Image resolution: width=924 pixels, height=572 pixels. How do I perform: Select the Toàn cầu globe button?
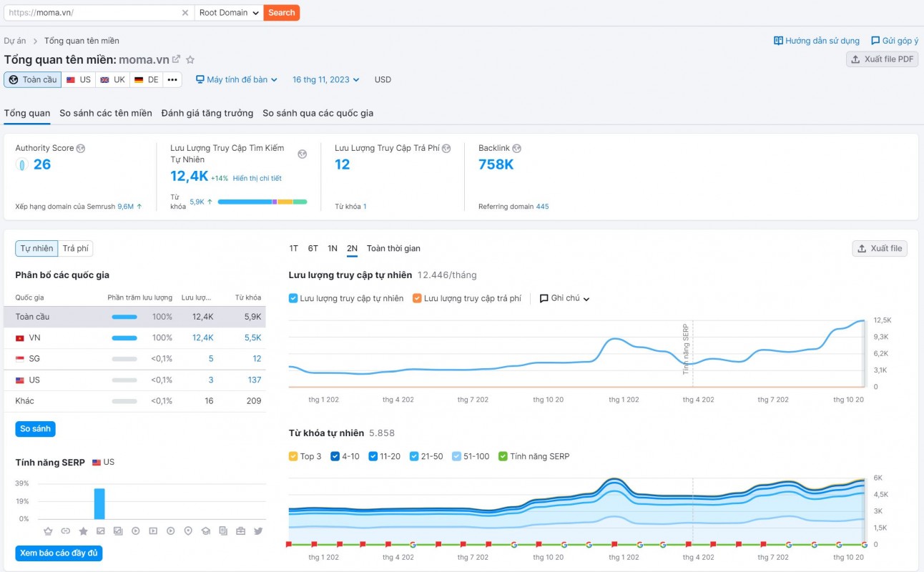33,80
